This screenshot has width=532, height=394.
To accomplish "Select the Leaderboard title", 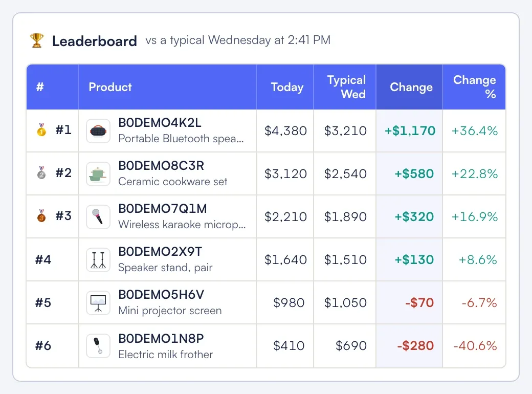I will pyautogui.click(x=94, y=41).
